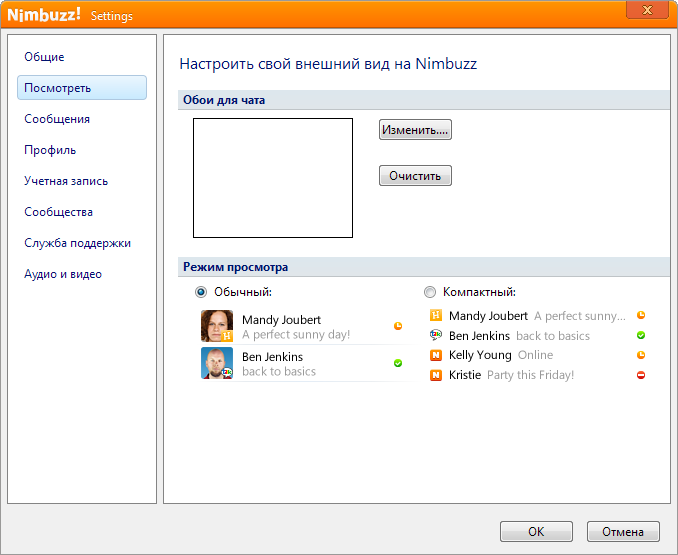This screenshot has height=555, width=678.
Task: Click the Nimbuzz! logo in title bar
Action: [x=44, y=15]
